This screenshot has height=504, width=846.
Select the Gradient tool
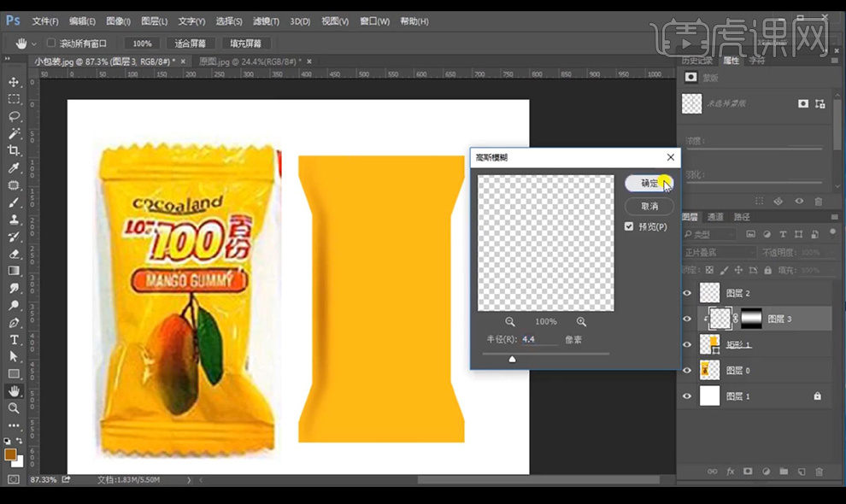pos(14,271)
